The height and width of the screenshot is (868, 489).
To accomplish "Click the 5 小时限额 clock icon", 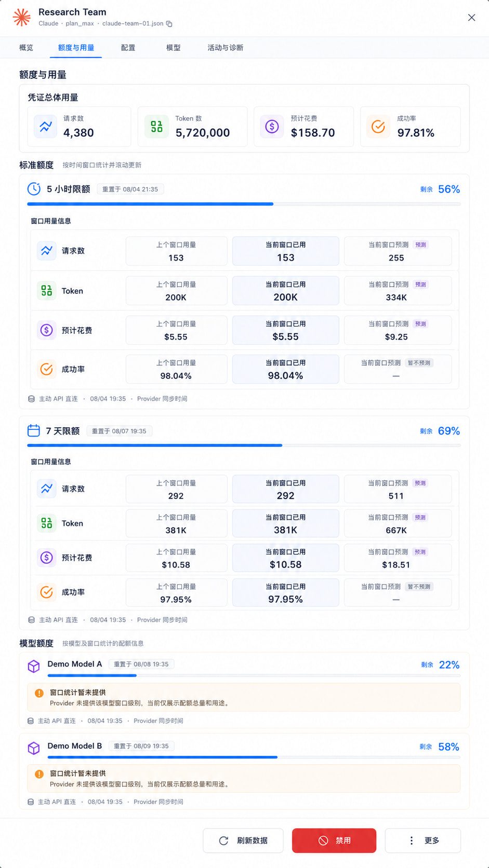I will click(34, 189).
